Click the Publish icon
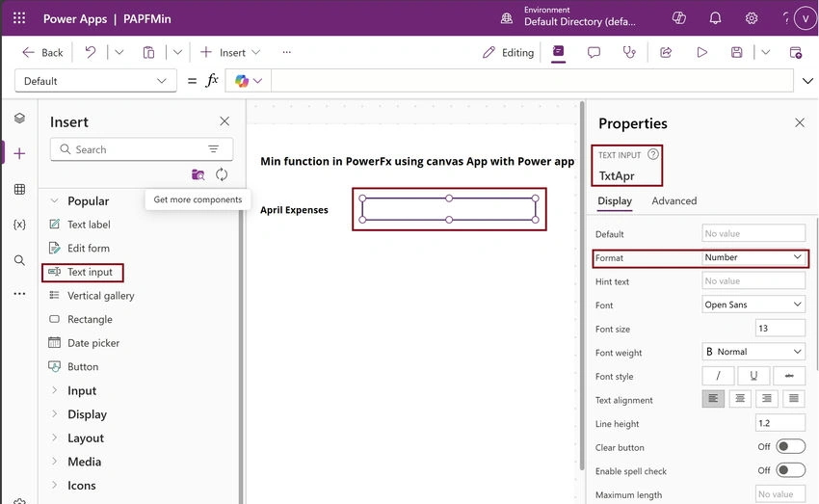 click(x=796, y=52)
